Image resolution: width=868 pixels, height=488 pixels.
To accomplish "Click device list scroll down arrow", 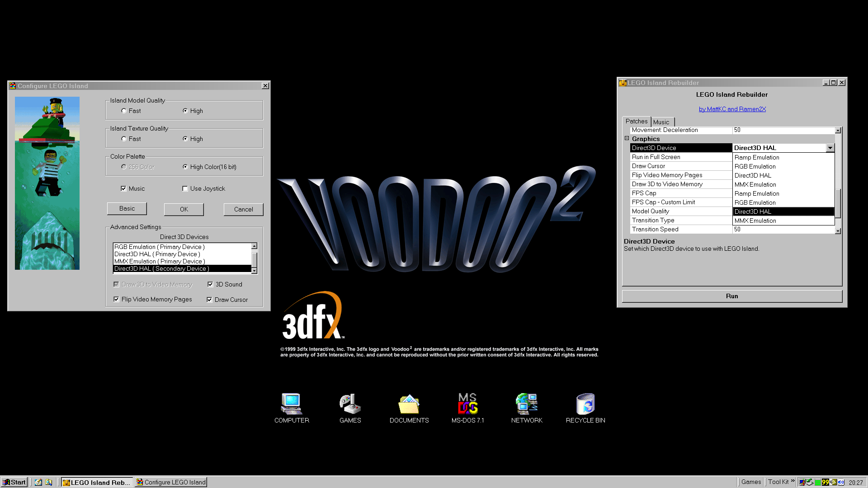I will pos(255,270).
